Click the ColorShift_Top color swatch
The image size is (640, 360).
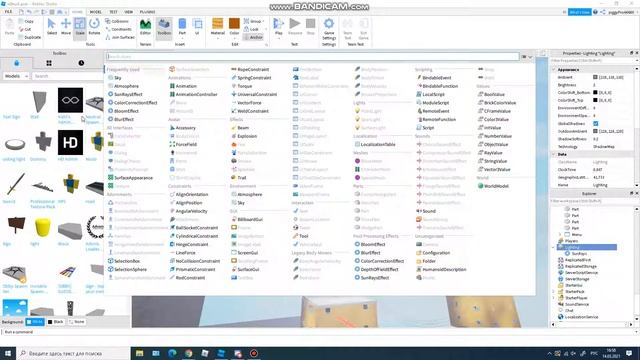point(595,100)
